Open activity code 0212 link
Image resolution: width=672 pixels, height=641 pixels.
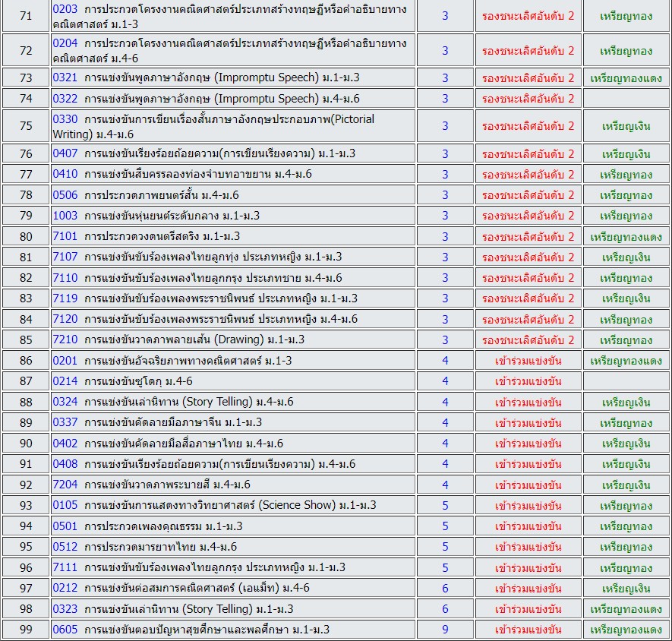coord(65,588)
